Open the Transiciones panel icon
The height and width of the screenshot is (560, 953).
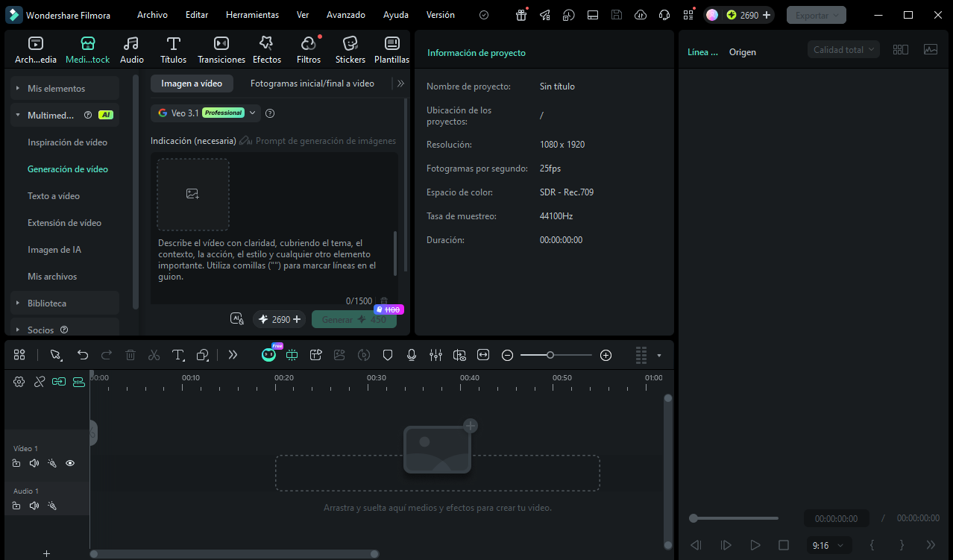[221, 43]
